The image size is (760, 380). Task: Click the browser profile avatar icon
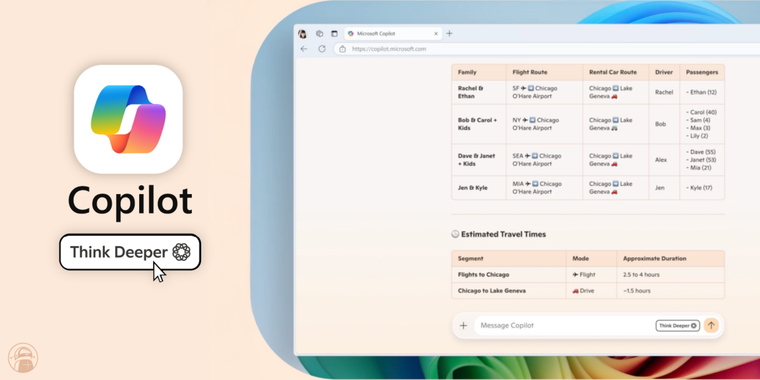[302, 34]
